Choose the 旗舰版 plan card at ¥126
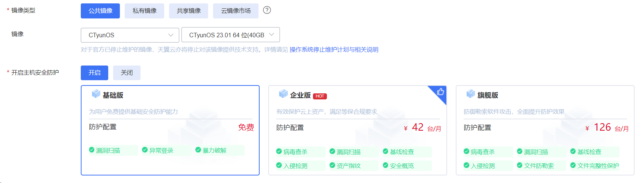The image size is (644, 183). pyautogui.click(x=545, y=130)
